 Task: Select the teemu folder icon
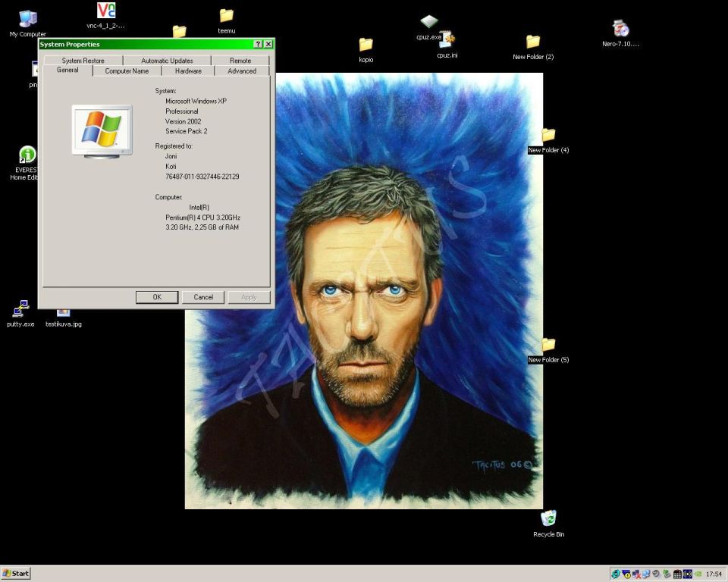[226, 16]
